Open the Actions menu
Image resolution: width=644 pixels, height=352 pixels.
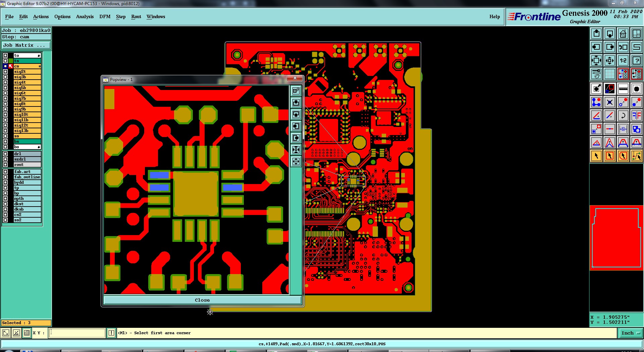pyautogui.click(x=41, y=16)
